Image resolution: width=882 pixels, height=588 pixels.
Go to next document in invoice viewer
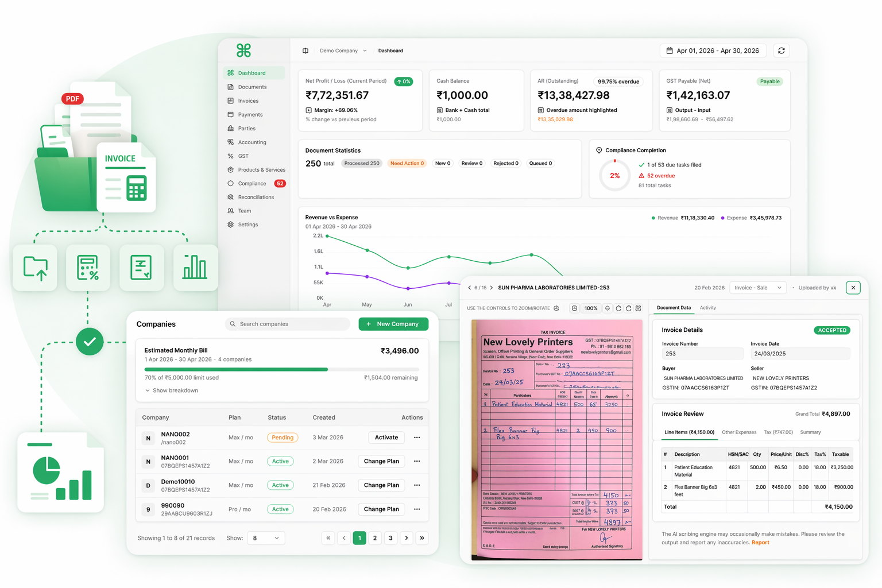tap(492, 288)
